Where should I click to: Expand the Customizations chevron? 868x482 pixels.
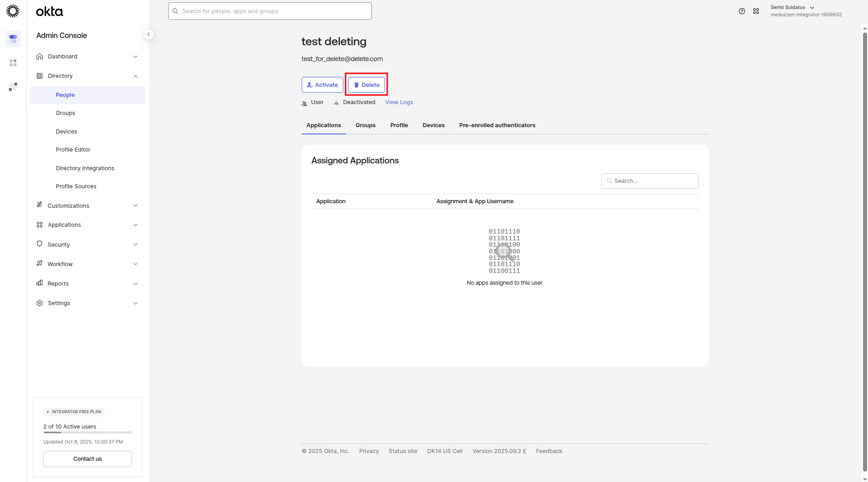tap(135, 205)
